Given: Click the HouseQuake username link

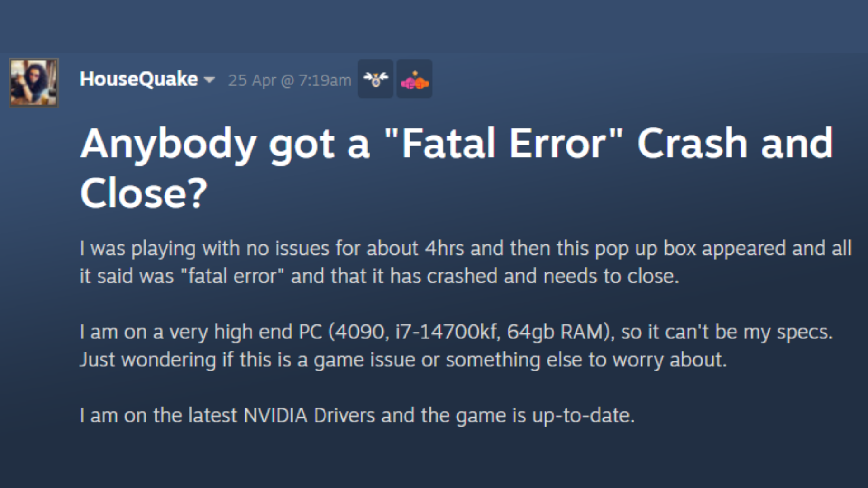Looking at the screenshot, I should point(139,79).
